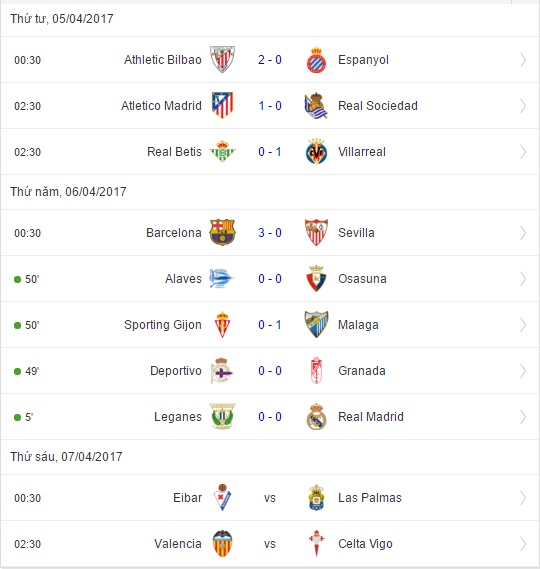Select the Deportivo 0 - 0 Granada score
The height and width of the screenshot is (569, 540).
pos(270,371)
